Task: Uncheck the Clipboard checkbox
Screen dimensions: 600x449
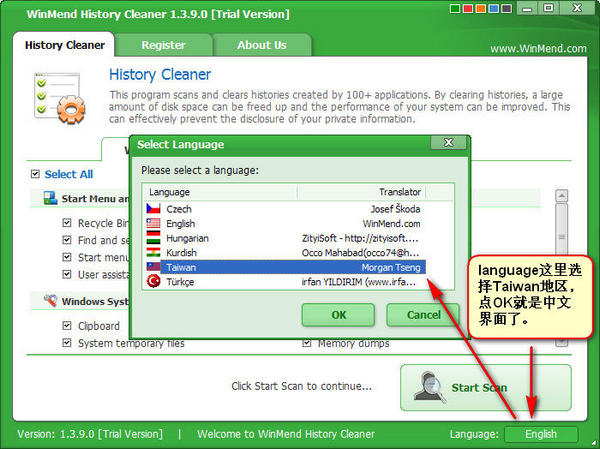Action: (67, 326)
